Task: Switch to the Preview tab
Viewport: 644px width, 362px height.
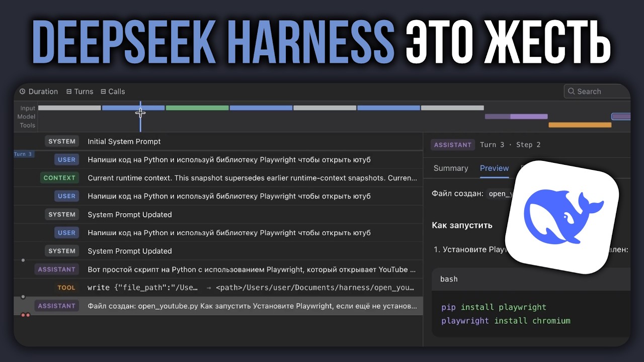Action: [x=494, y=168]
